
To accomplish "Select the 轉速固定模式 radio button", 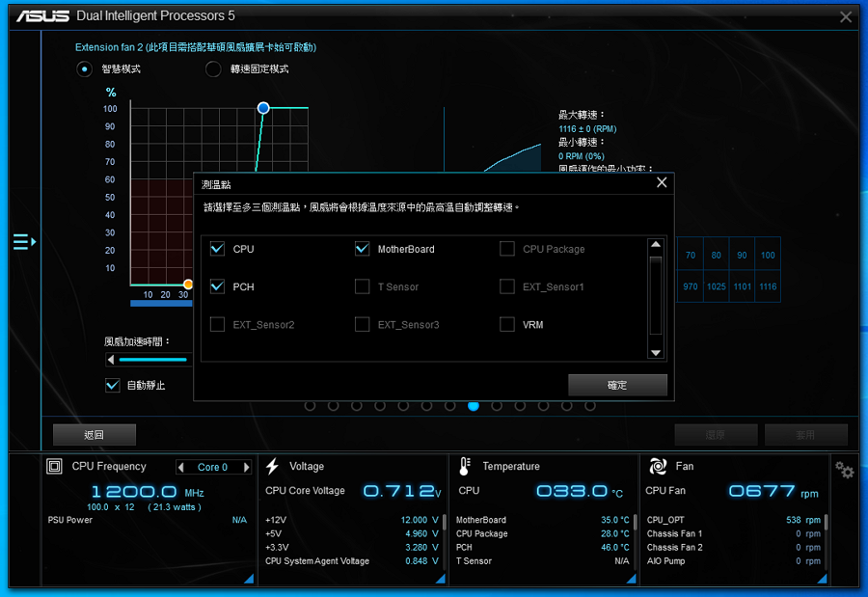I will click(x=213, y=69).
